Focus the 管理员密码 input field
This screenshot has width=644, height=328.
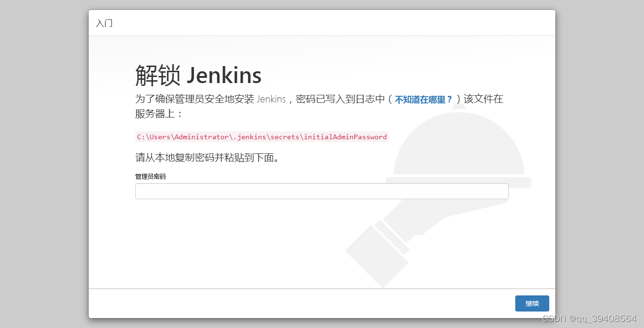(x=322, y=191)
